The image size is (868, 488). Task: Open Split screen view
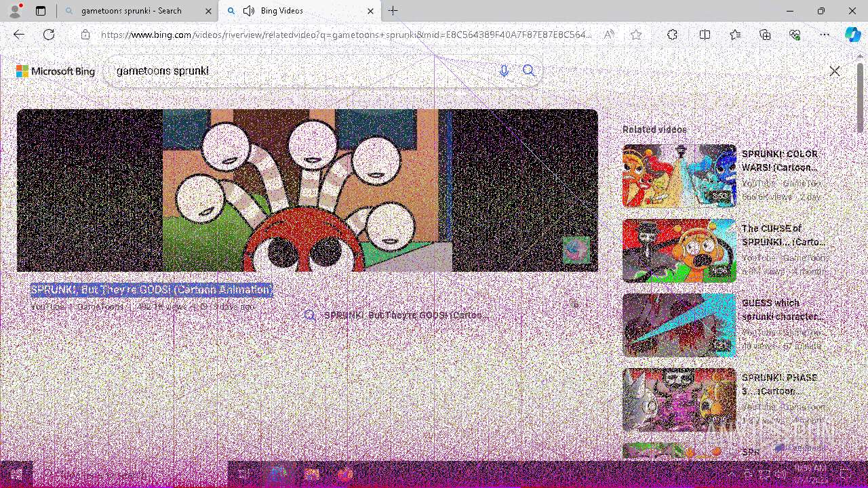tap(705, 35)
